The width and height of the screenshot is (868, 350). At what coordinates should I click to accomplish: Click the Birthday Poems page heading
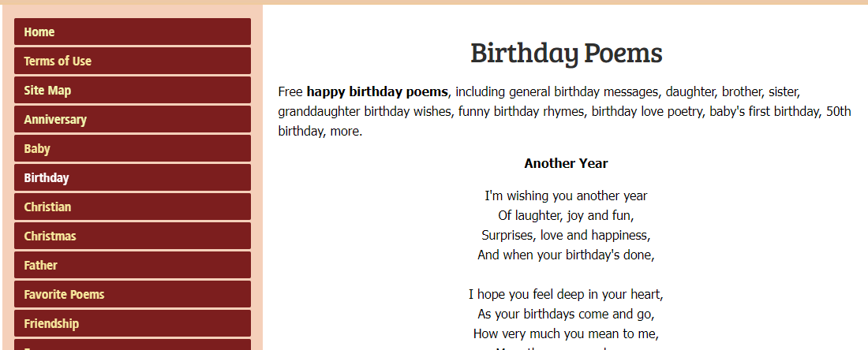point(566,54)
